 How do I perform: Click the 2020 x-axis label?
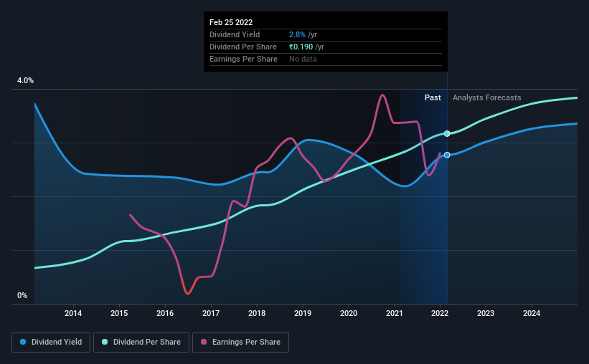tap(349, 313)
